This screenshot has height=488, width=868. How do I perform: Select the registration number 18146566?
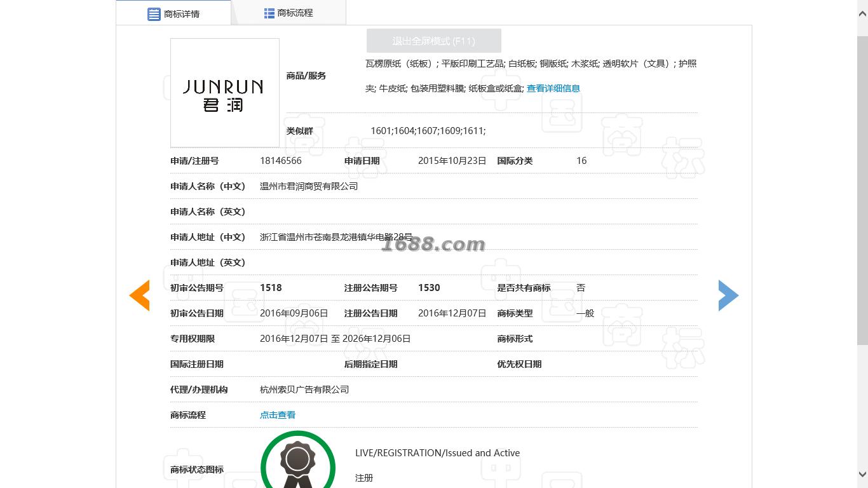[281, 161]
